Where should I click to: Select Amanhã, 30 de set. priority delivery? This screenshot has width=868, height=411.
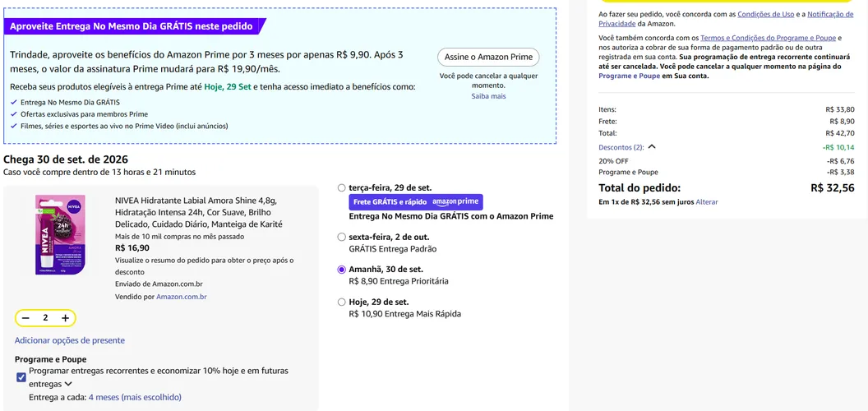[342, 269]
